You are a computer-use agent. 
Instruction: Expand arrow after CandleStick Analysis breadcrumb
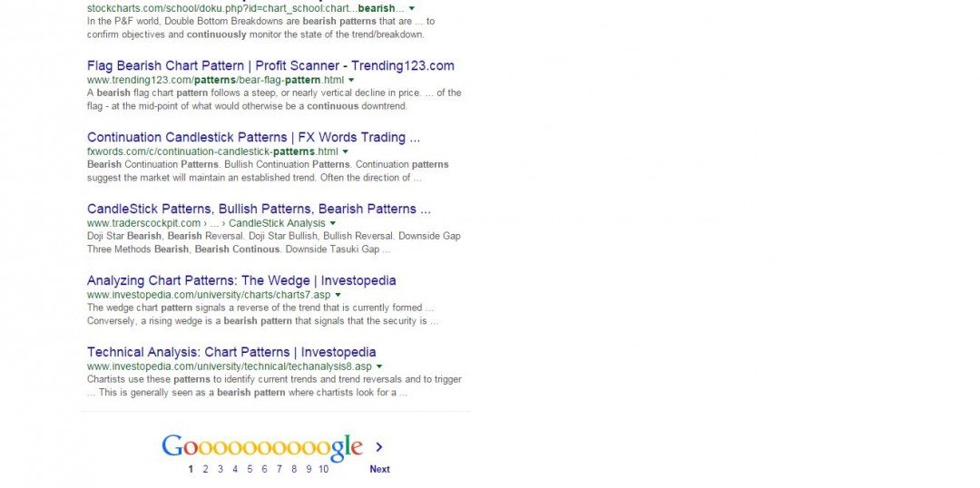pos(333,223)
